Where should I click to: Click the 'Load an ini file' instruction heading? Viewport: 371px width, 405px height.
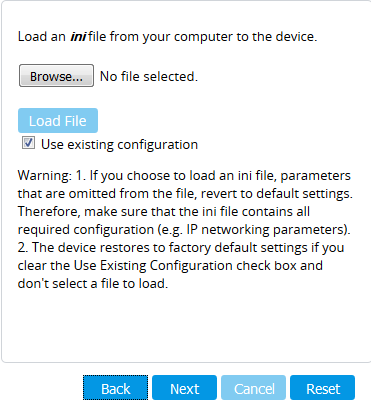click(167, 36)
